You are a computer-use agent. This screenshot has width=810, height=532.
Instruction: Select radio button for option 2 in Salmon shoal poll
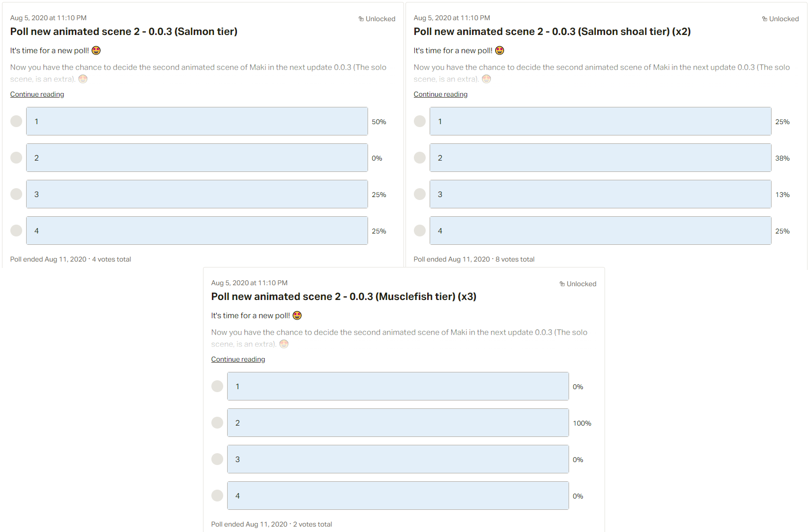tap(420, 158)
